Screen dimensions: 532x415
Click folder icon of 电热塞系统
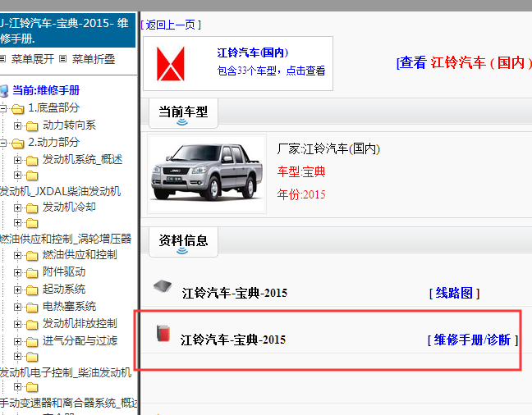[x=32, y=308]
